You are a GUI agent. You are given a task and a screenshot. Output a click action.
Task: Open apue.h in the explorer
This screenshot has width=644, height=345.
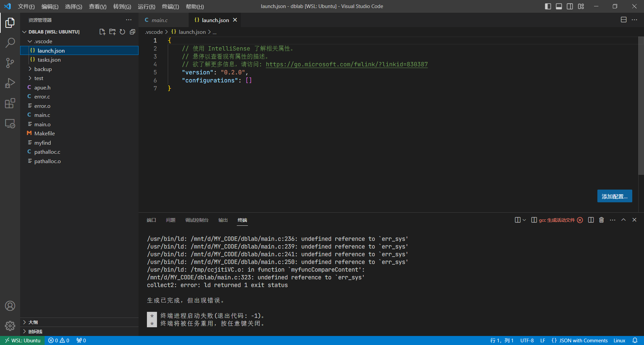(79, 87)
